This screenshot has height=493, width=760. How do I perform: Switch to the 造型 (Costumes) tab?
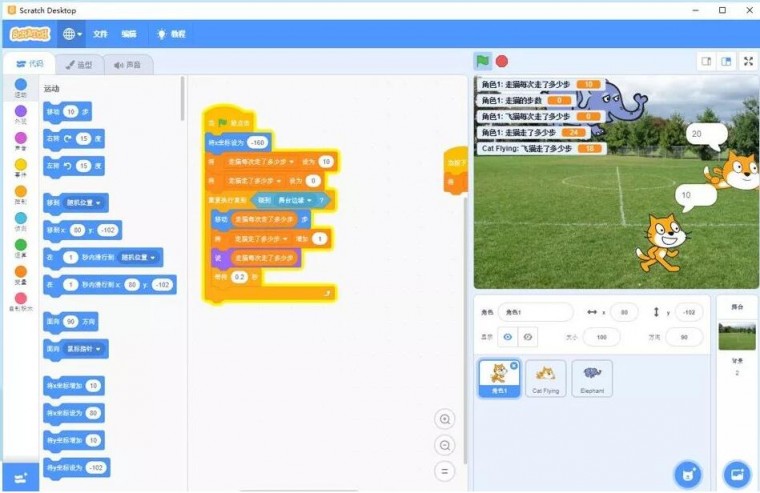79,64
